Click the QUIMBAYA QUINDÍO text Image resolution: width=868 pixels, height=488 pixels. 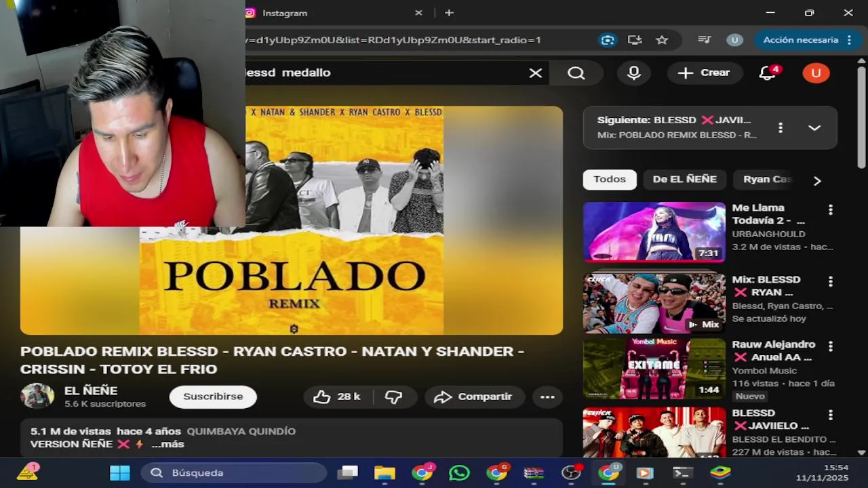point(241,431)
